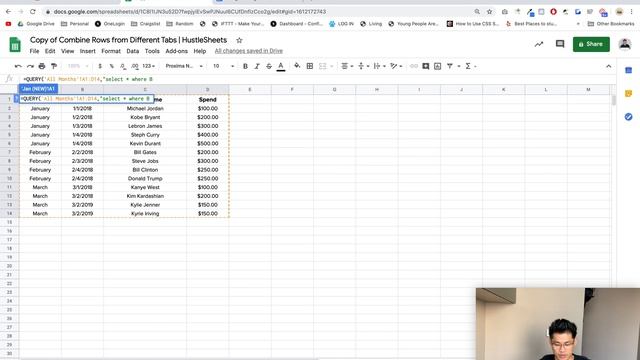The width and height of the screenshot is (640, 360).
Task: Open the text wrapping dropdown
Action: point(379,66)
